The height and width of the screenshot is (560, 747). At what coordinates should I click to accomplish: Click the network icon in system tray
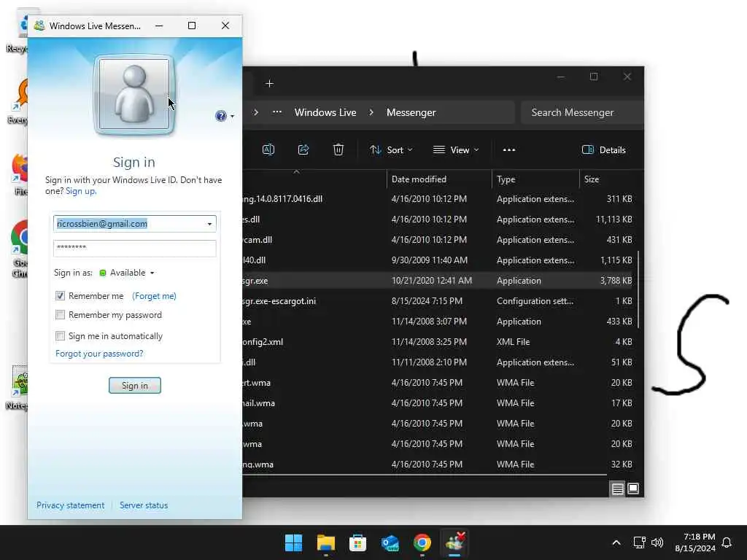pos(639,542)
